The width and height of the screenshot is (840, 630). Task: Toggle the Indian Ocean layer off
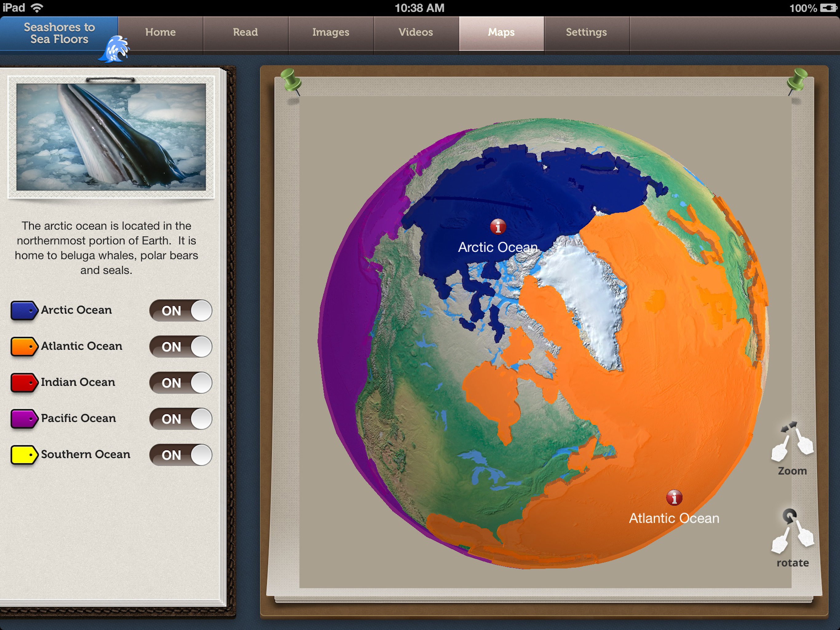[x=180, y=383]
